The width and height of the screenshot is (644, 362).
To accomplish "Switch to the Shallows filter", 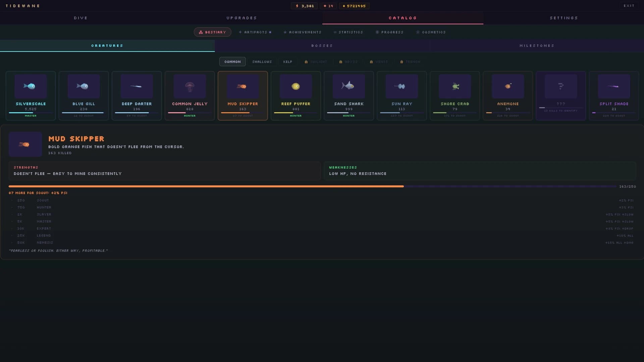I will coord(262,62).
